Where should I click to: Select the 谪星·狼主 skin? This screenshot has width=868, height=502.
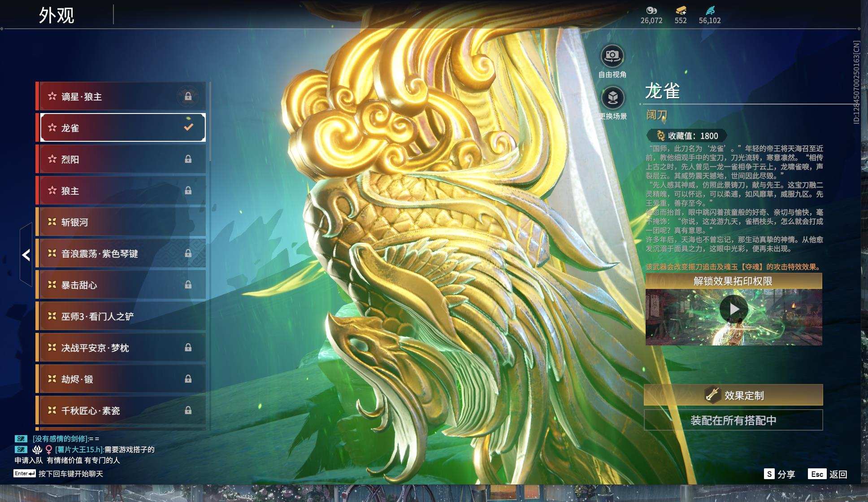[121, 96]
